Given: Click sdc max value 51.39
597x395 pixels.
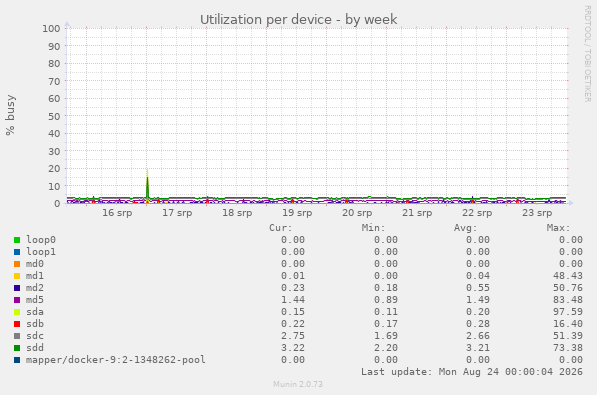Looking at the screenshot, I should 568,336.
